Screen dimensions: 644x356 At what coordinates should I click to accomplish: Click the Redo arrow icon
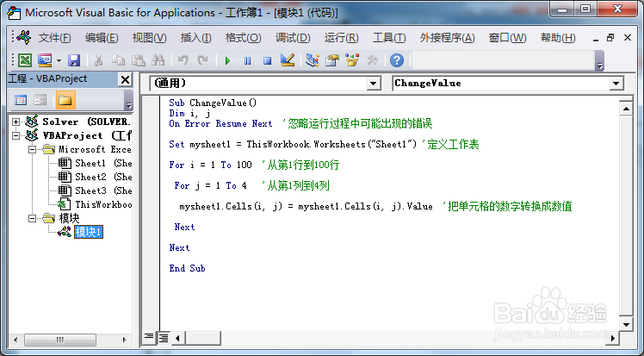click(202, 60)
